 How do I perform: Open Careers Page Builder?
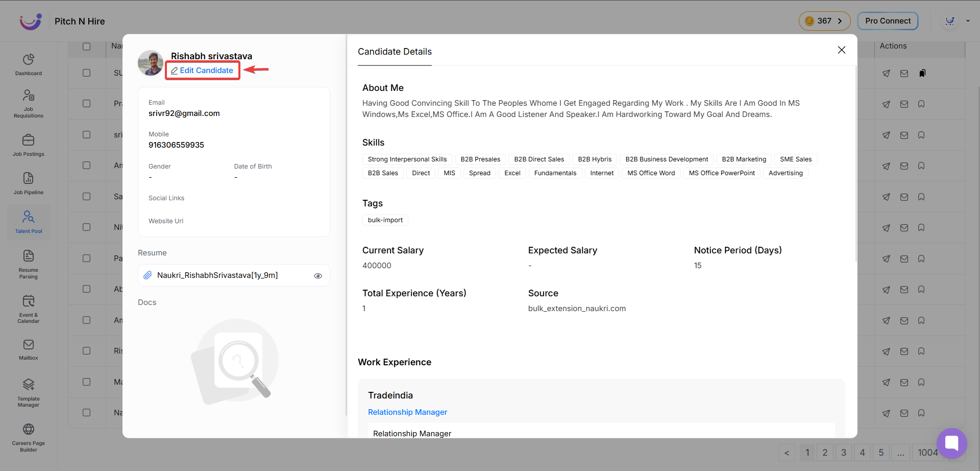(29, 438)
